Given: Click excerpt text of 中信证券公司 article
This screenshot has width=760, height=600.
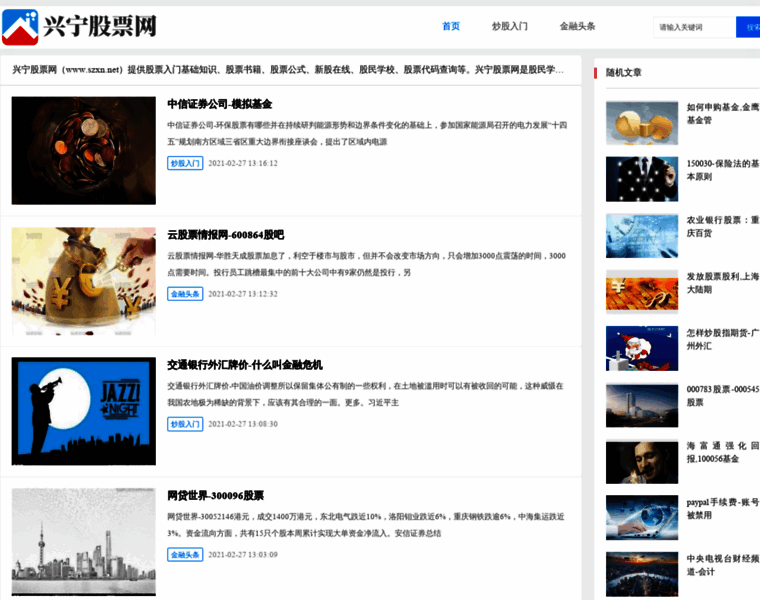Looking at the screenshot, I should pyautogui.click(x=367, y=133).
